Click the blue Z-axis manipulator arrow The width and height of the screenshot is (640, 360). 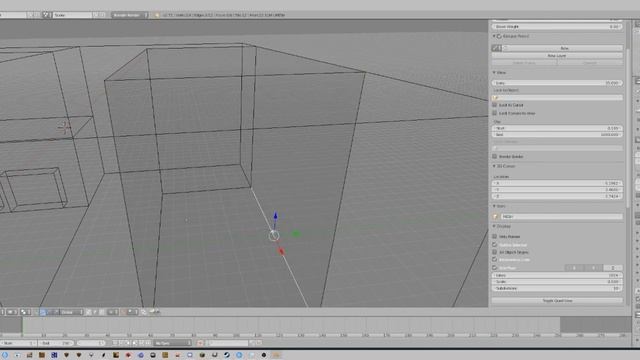[275, 216]
